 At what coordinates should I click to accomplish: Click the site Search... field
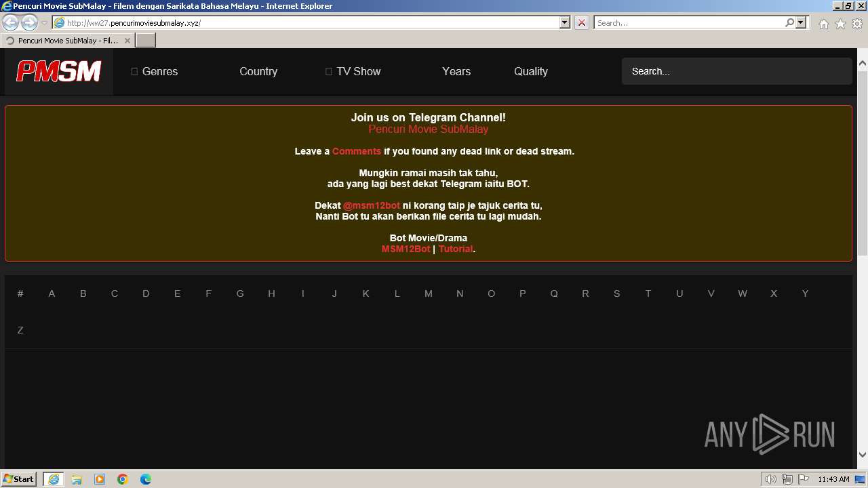736,71
